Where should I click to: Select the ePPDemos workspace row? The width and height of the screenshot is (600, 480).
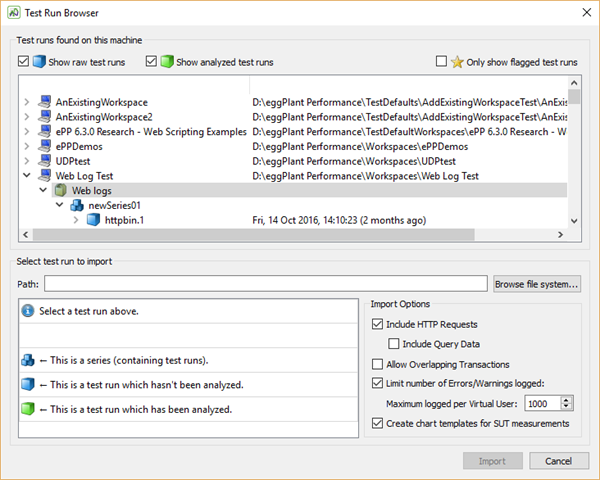(x=295, y=146)
